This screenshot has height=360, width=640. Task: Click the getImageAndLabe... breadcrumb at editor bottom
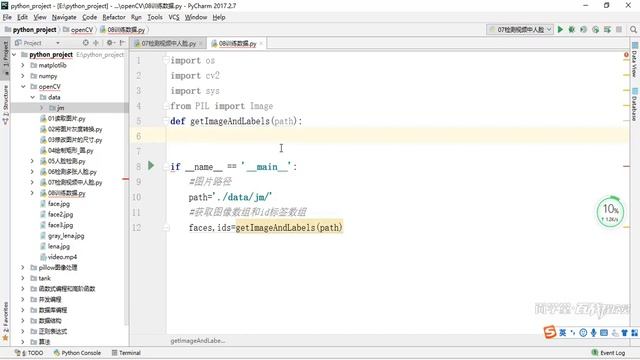pos(198,340)
